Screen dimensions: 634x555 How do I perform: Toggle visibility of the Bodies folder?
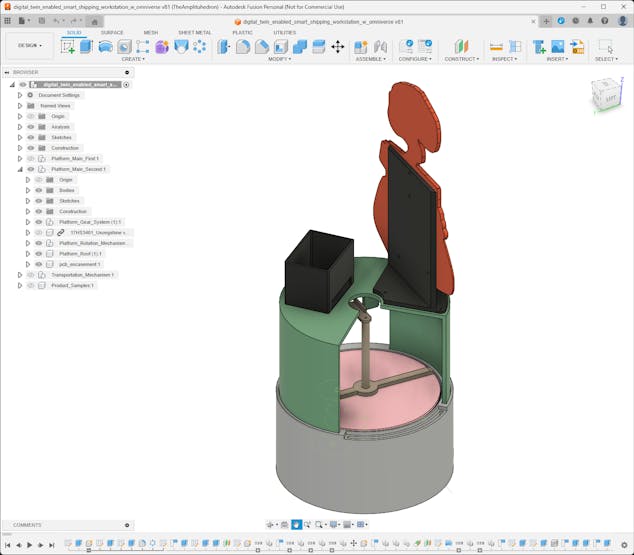(39, 190)
